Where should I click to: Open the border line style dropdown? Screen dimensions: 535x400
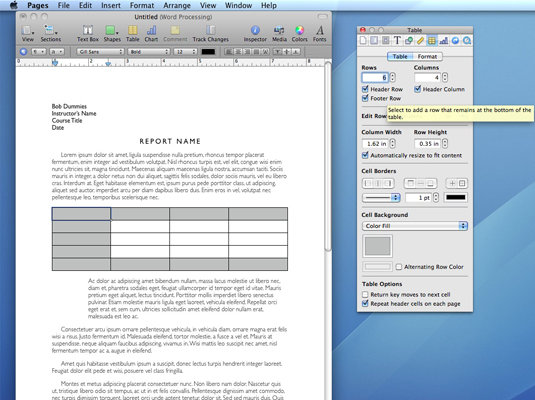pos(381,197)
